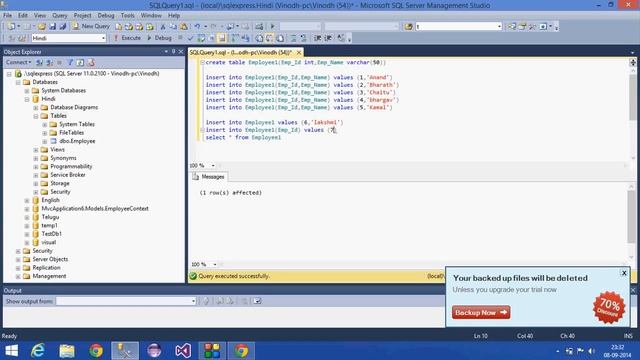This screenshot has width=640, height=360.
Task: Select the Telugu database node
Action: [x=50, y=217]
